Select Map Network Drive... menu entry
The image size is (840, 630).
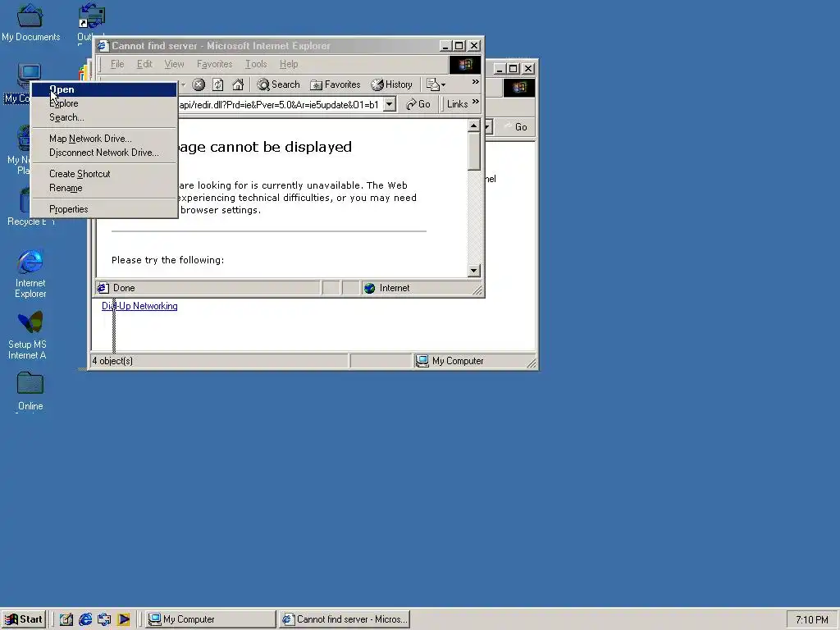click(104, 139)
